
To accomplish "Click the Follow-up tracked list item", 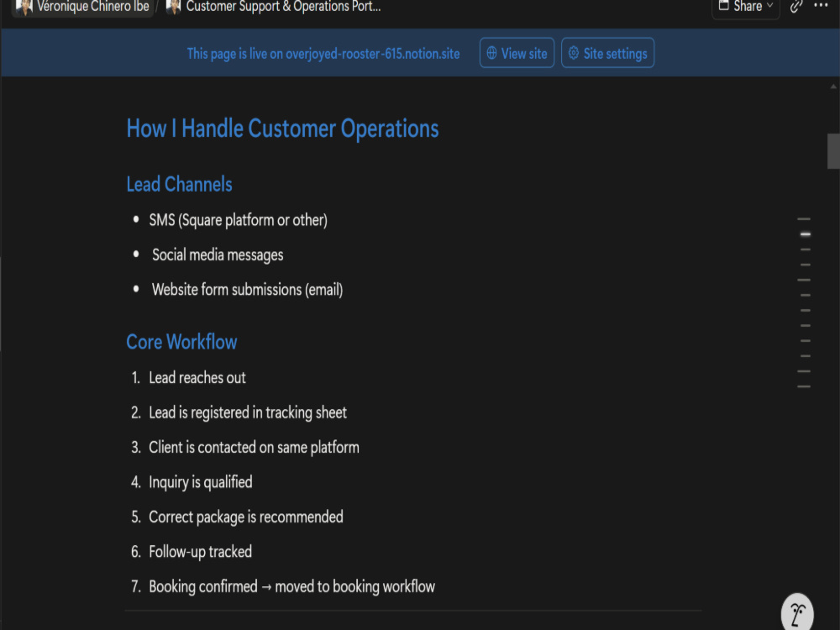I will coord(201,552).
